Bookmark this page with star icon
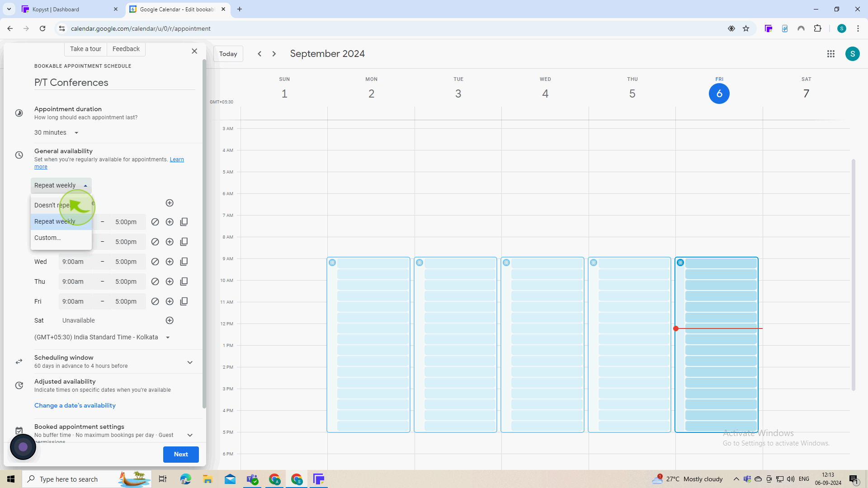Viewport: 868px width, 488px height. click(x=746, y=28)
